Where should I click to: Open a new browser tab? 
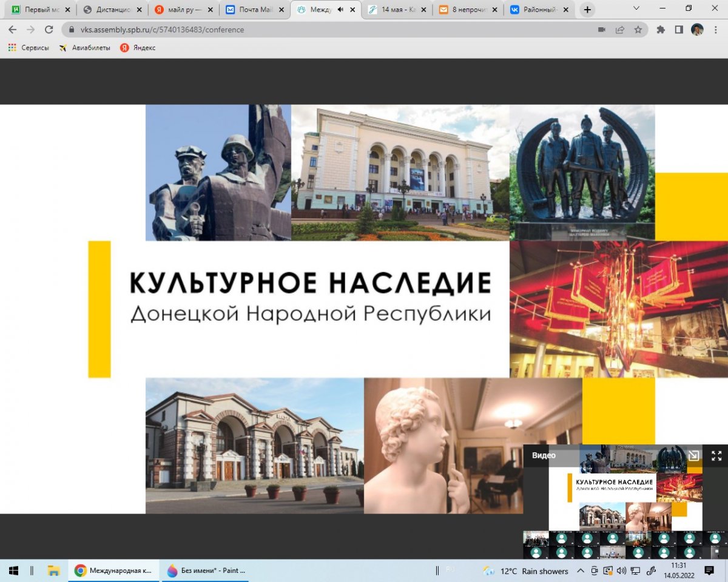point(587,10)
